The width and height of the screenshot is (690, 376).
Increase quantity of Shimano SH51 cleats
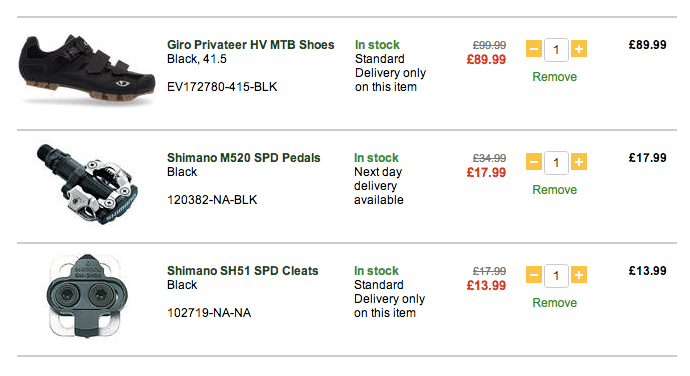[x=579, y=275]
